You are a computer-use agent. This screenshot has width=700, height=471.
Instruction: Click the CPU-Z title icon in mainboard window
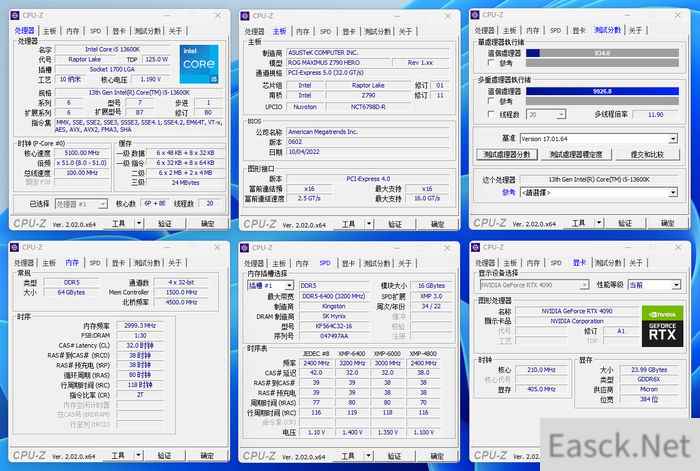245,16
